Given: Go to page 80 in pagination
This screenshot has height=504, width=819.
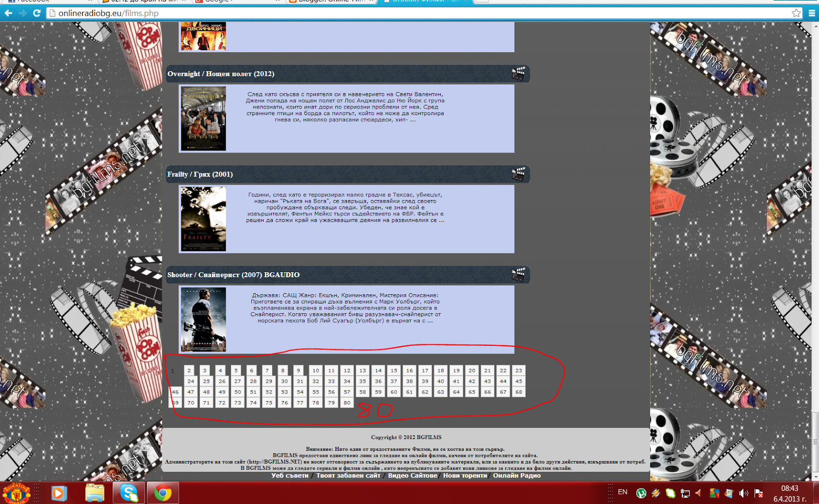Looking at the screenshot, I should click(347, 403).
